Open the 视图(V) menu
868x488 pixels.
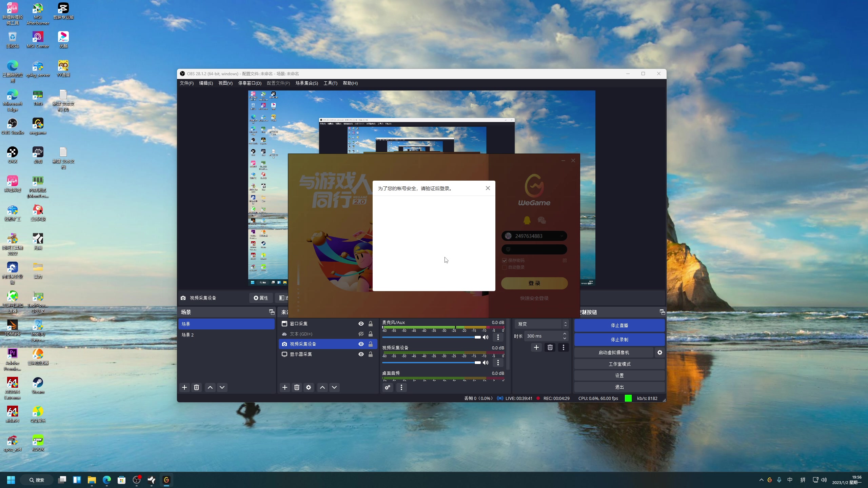[225, 83]
